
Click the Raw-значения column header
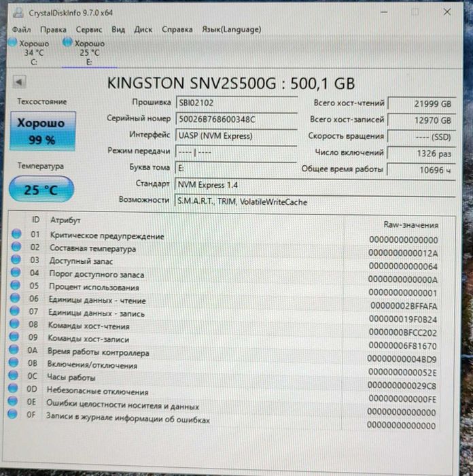pos(410,225)
